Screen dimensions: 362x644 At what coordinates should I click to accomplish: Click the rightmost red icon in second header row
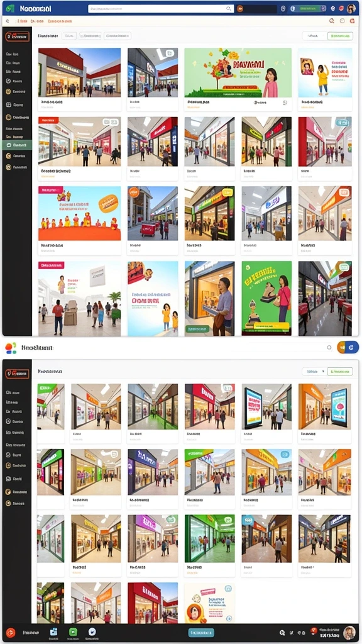tap(352, 21)
